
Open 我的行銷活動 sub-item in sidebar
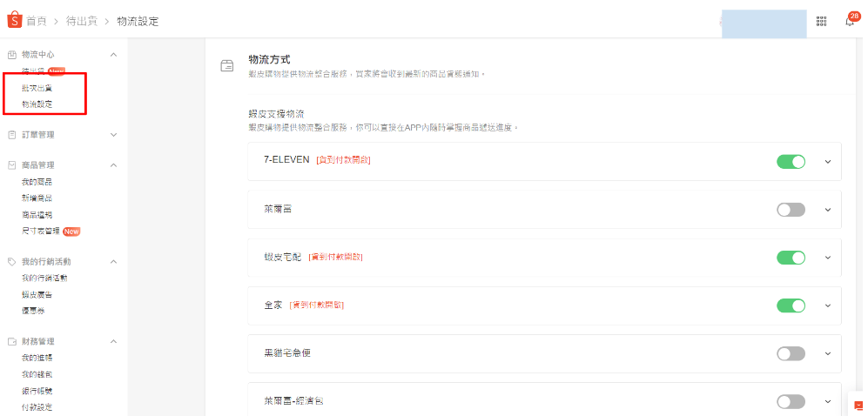(45, 278)
